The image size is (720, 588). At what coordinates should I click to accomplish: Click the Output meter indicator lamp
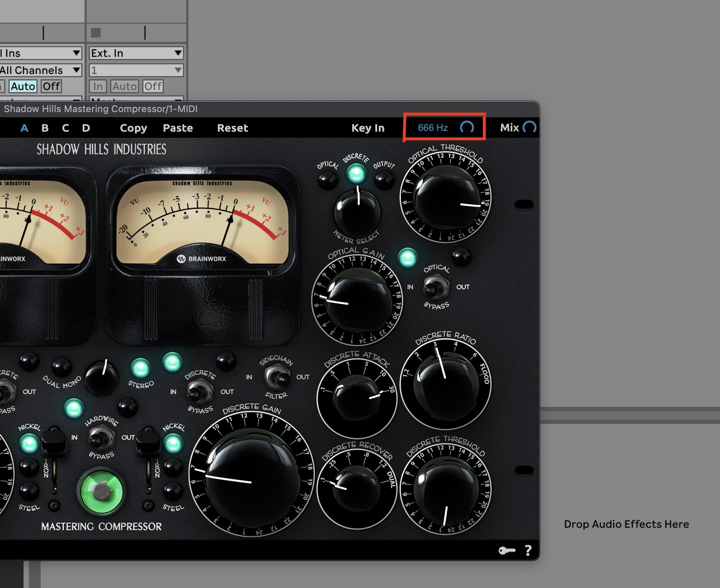pyautogui.click(x=384, y=180)
